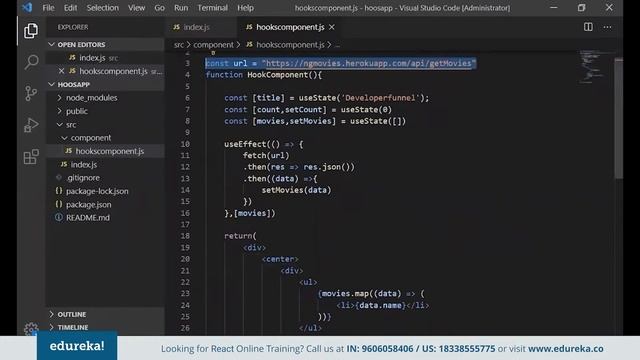The image size is (640, 360).
Task: Split the editor to the right
Action: (588, 27)
